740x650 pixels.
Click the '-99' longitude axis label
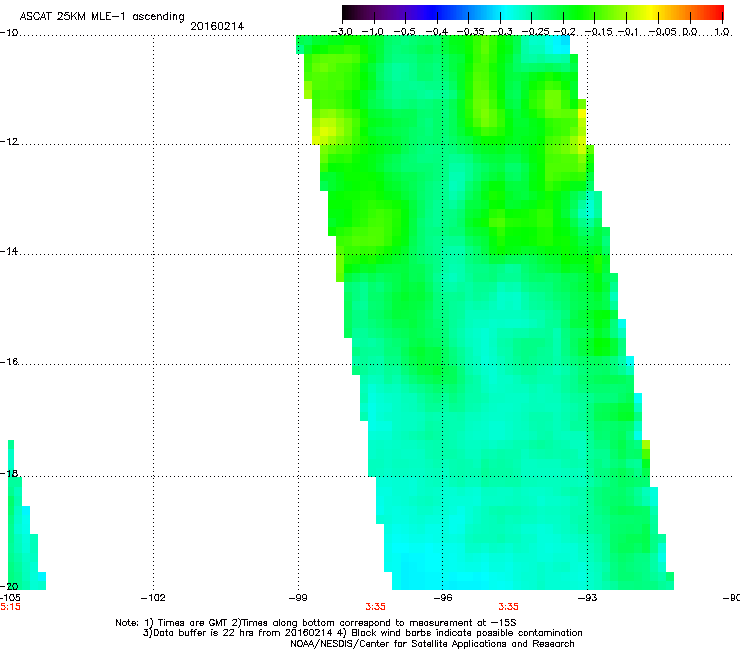(x=298, y=598)
